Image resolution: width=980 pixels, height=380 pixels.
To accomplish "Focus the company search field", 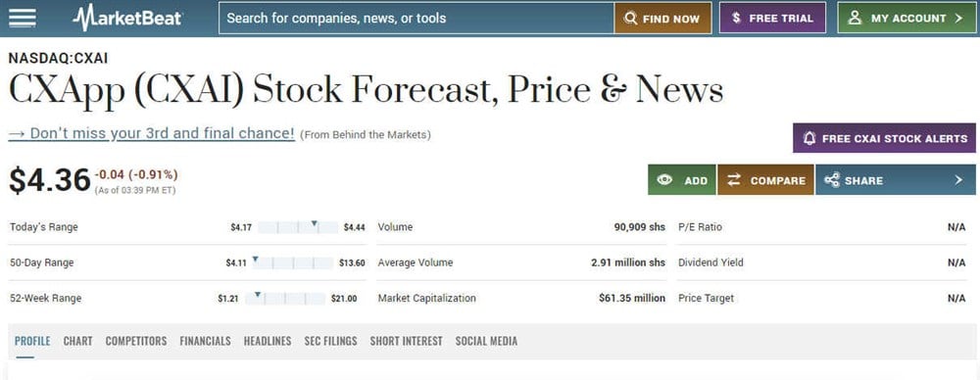I will (416, 19).
